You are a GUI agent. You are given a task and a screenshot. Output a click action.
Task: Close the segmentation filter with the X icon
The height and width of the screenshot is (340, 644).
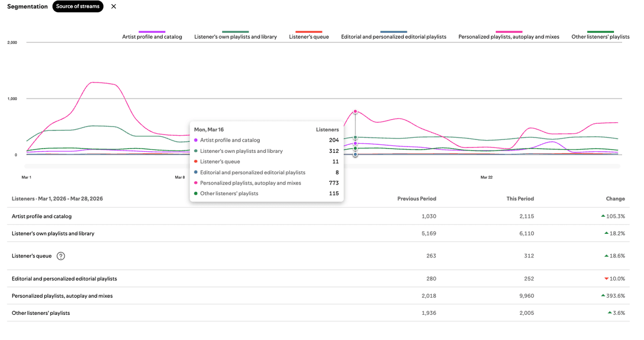(113, 6)
